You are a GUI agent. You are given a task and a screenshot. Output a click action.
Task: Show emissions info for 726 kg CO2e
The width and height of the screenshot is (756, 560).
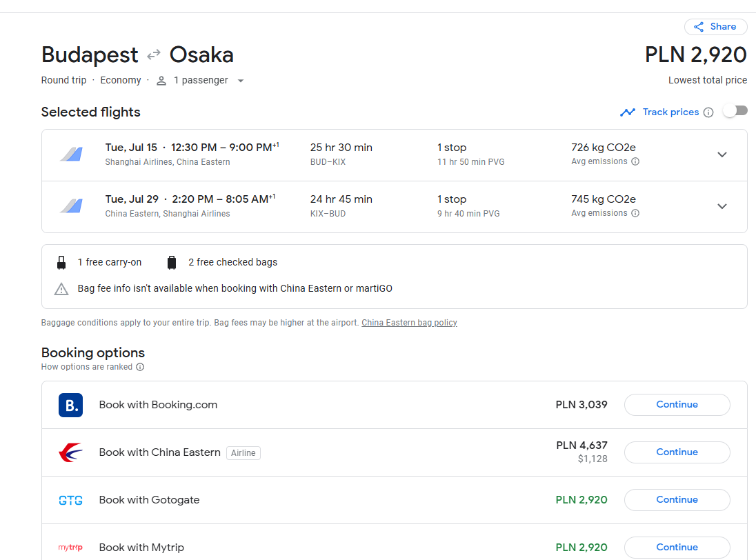pos(635,161)
